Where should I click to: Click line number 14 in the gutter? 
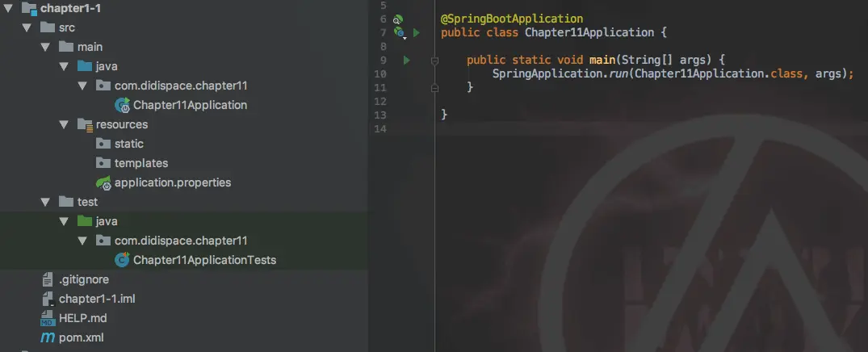(x=380, y=129)
